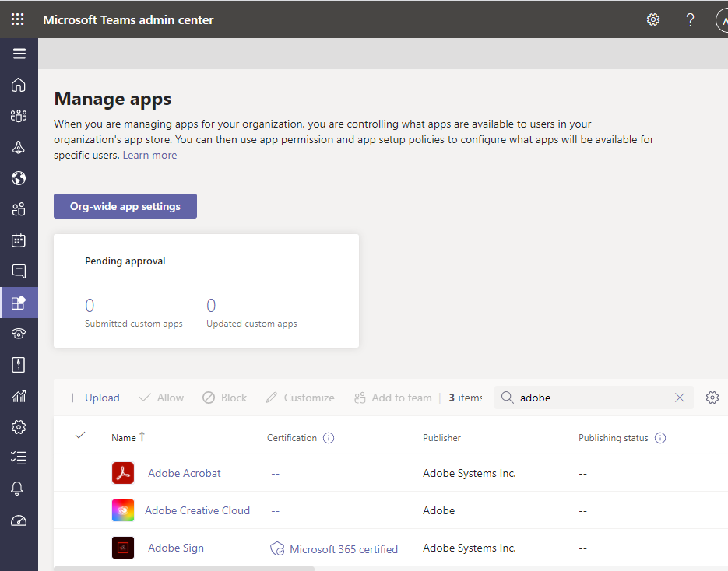Click Upload in the apps toolbar
Viewport: 728px width, 571px height.
click(93, 398)
